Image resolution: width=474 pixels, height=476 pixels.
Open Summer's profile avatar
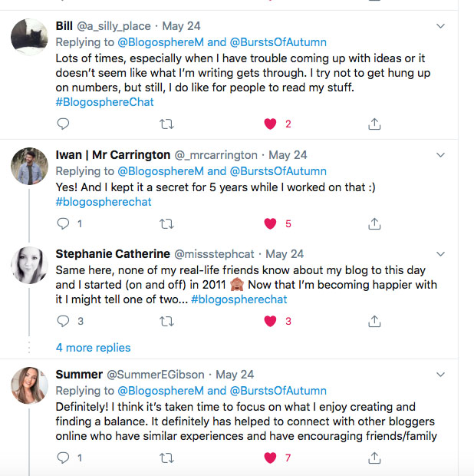(x=30, y=385)
